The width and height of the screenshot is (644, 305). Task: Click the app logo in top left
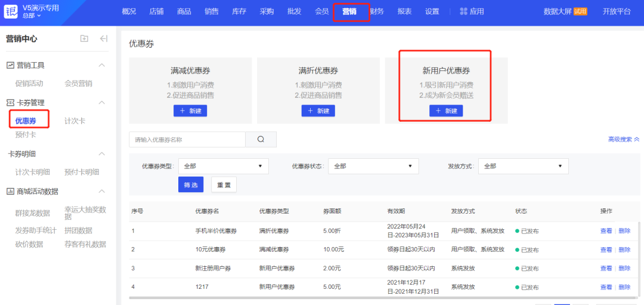point(11,11)
